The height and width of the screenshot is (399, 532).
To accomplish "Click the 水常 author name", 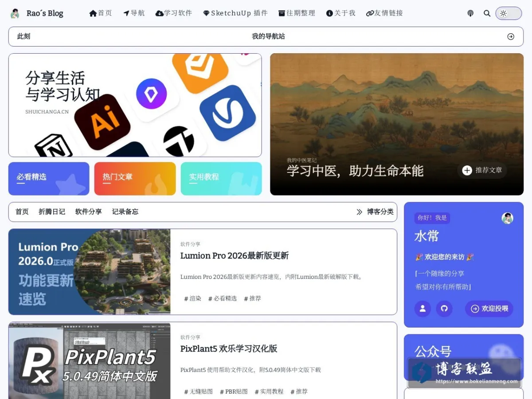I will click(427, 237).
